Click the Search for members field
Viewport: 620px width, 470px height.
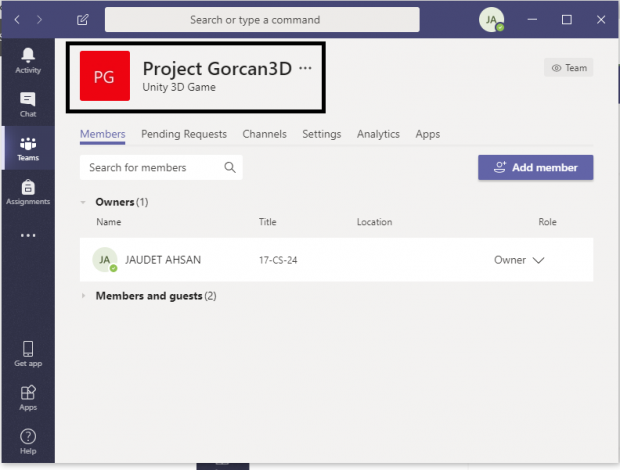point(161,168)
